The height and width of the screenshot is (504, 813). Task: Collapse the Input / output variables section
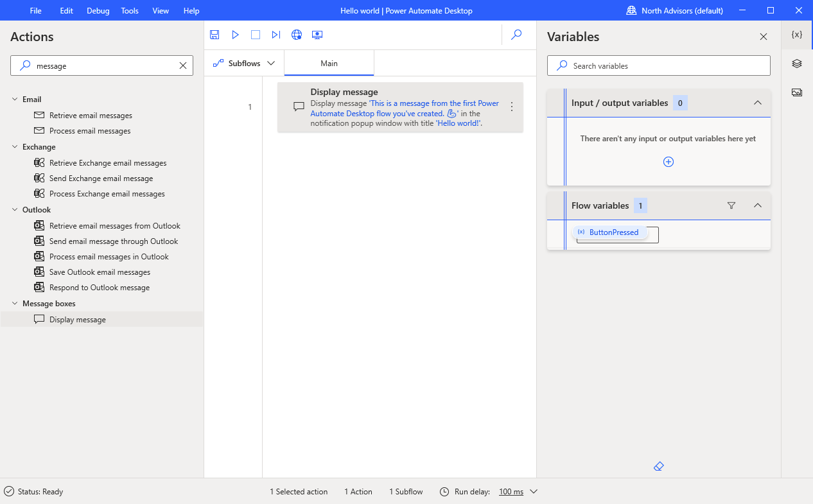click(x=758, y=103)
